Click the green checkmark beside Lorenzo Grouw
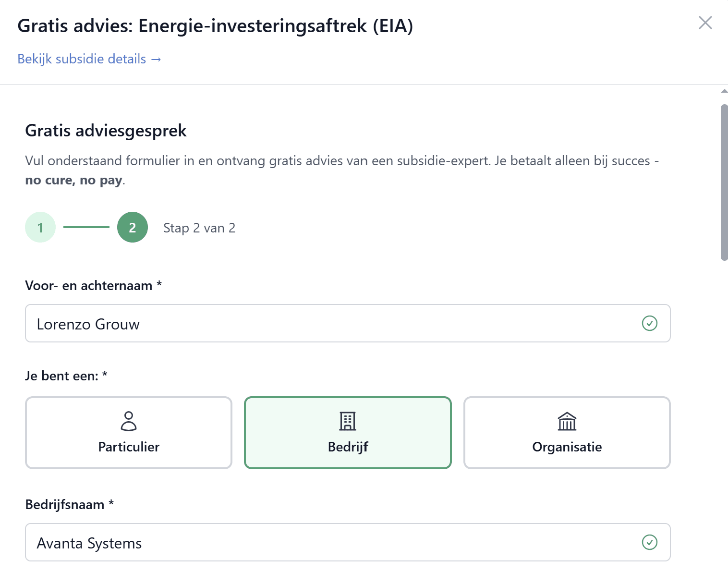This screenshot has width=728, height=584. pos(650,324)
